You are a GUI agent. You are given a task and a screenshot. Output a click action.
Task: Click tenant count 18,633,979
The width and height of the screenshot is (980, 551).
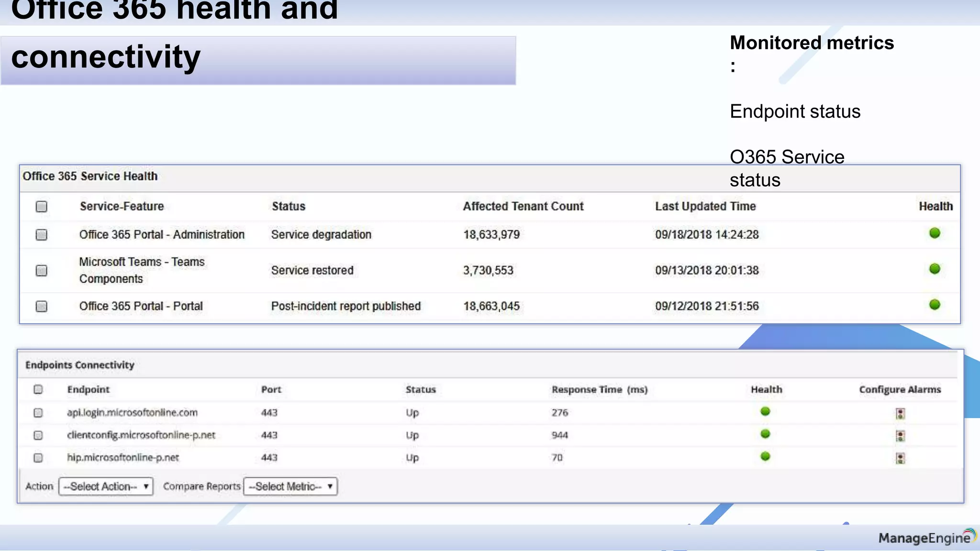[491, 234]
